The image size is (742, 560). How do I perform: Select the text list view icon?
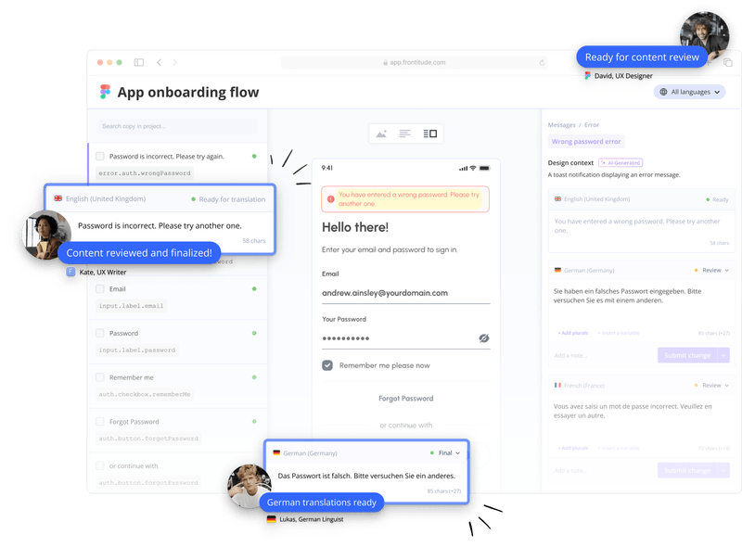point(403,133)
